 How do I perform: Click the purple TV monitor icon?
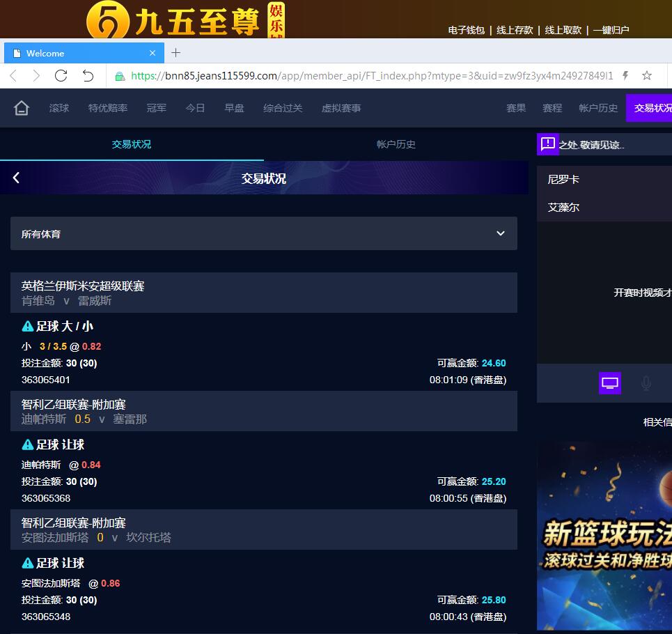(609, 382)
